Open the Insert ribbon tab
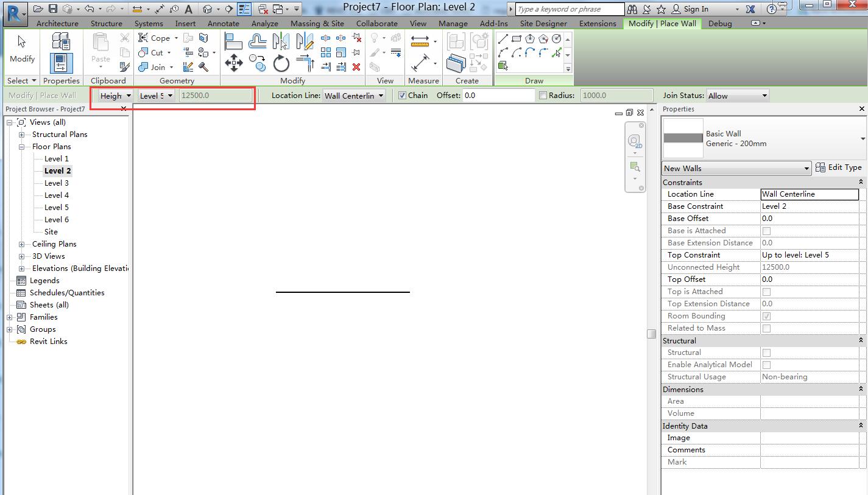Viewport: 868px width, 495px height. [x=185, y=23]
